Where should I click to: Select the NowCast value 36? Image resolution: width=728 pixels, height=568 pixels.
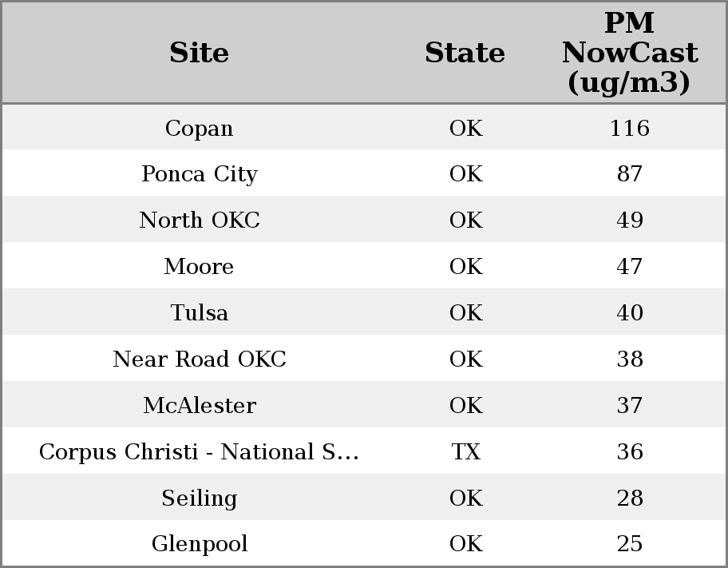tap(629, 452)
